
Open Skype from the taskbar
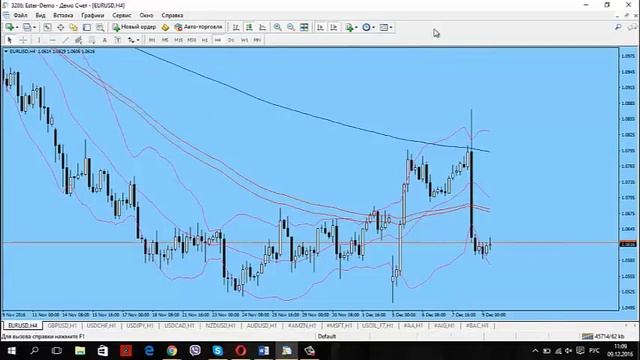click(218, 351)
